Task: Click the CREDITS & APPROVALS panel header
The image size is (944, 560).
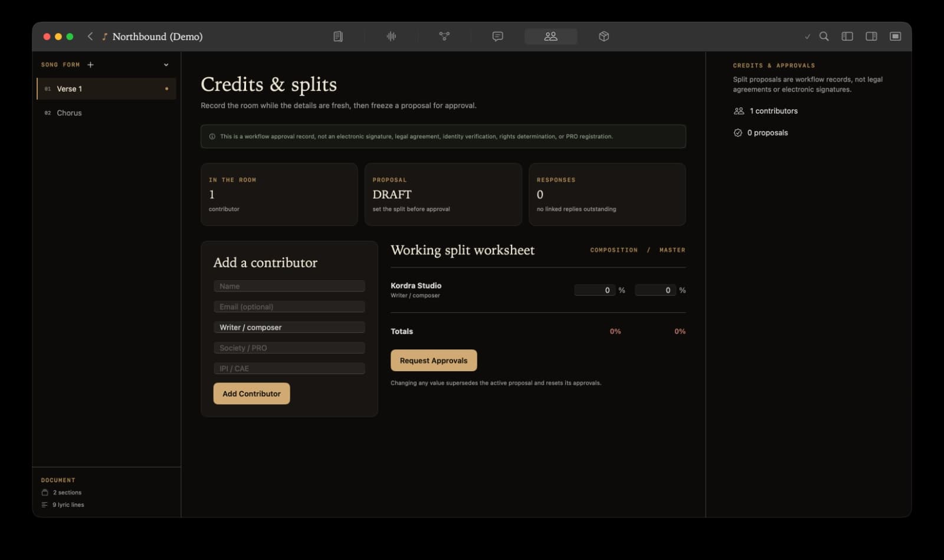Action: [x=774, y=66]
